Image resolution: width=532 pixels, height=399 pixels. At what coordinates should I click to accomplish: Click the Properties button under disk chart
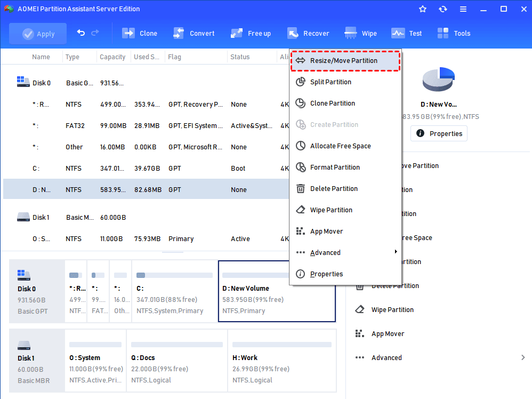tap(439, 133)
